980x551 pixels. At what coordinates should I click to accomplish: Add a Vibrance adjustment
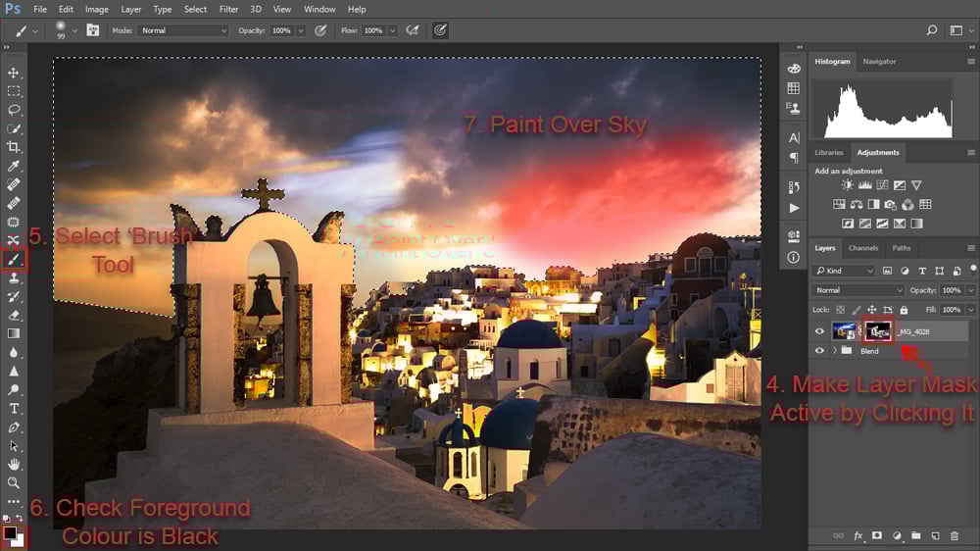(916, 185)
